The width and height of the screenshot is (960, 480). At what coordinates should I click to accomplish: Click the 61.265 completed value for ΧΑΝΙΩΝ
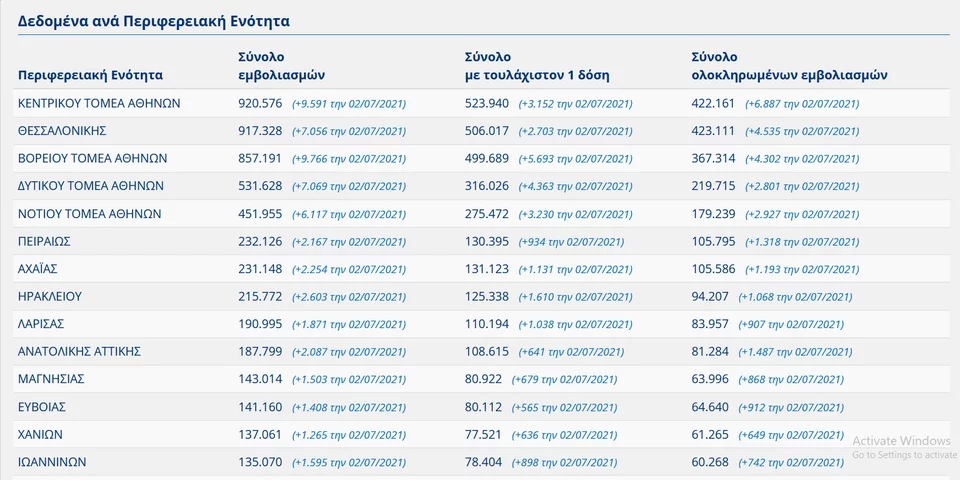tap(710, 435)
